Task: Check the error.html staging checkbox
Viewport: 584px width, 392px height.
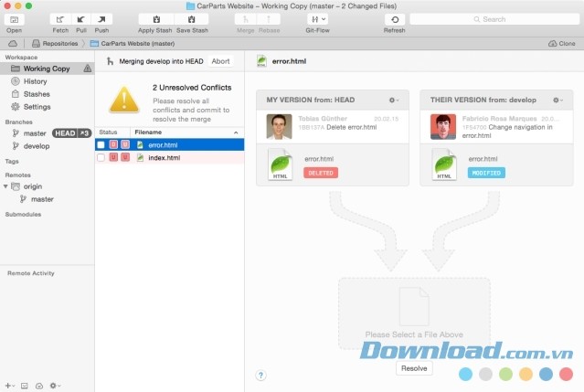Action: [x=101, y=144]
